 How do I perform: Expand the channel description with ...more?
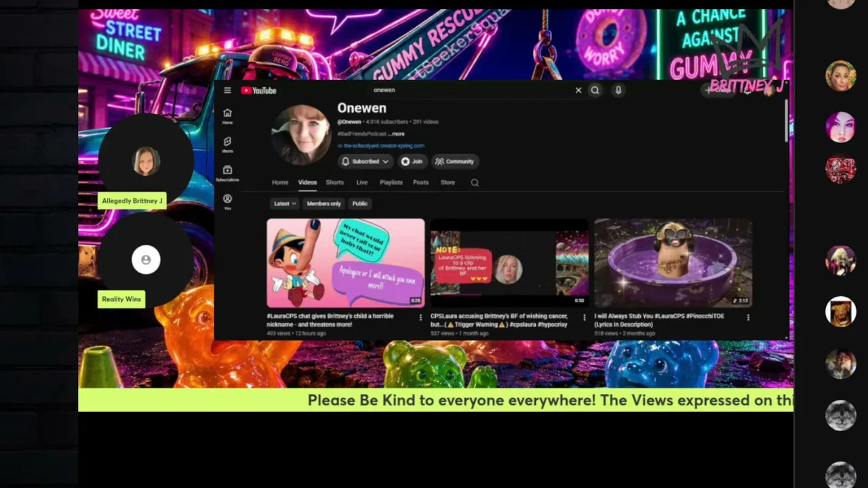click(x=397, y=134)
